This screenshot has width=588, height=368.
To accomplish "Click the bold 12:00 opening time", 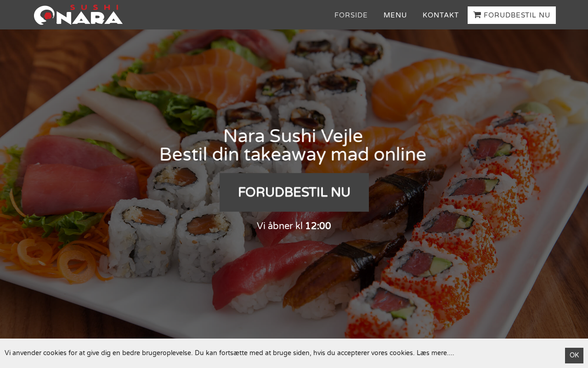I will 318,226.
